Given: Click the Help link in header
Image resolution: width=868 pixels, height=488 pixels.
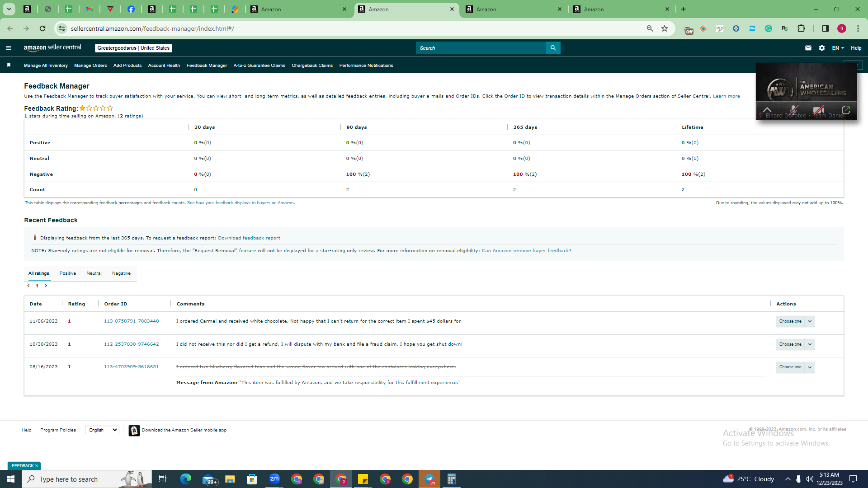Looking at the screenshot, I should [856, 48].
